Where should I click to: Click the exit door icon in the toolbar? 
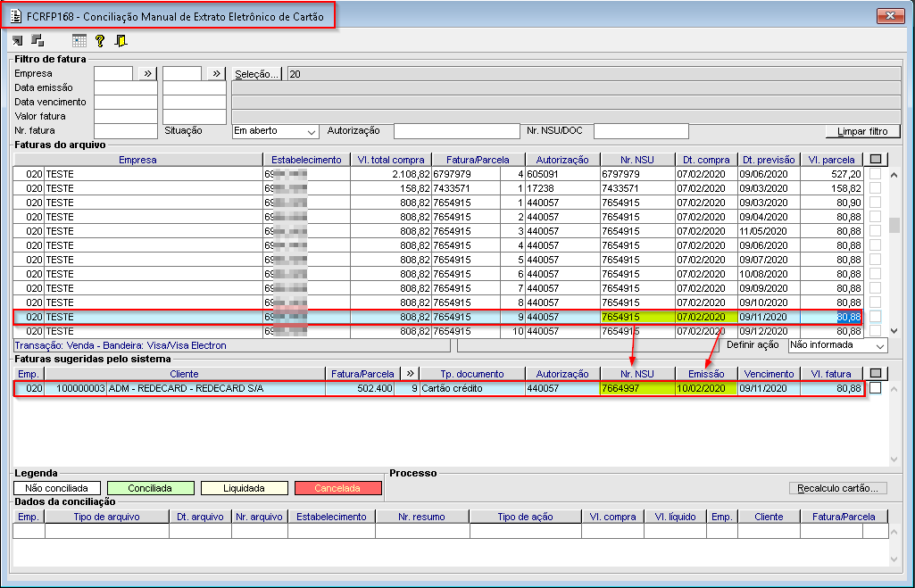(x=121, y=41)
